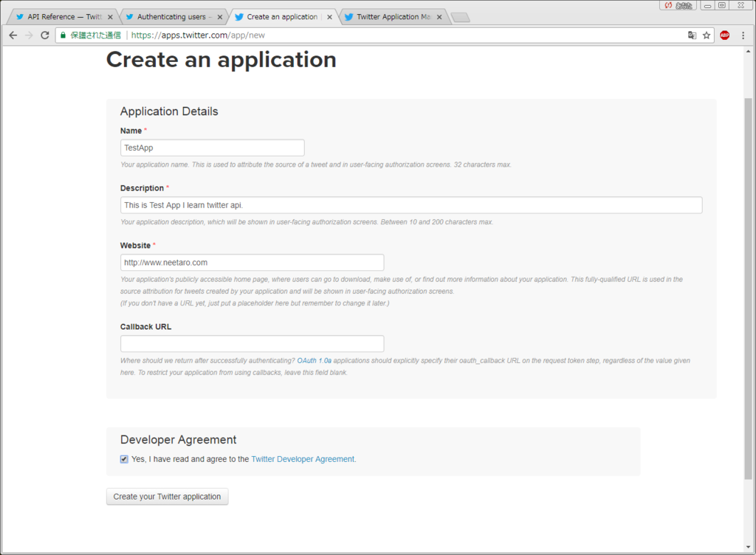
Task: Switch to Twitter Application Management tab
Action: click(394, 17)
